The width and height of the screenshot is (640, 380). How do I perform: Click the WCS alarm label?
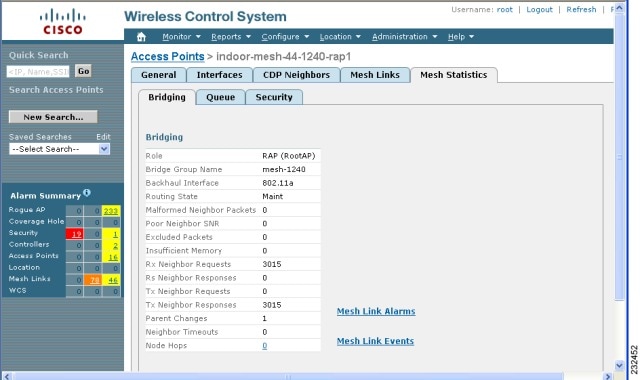(x=18, y=290)
